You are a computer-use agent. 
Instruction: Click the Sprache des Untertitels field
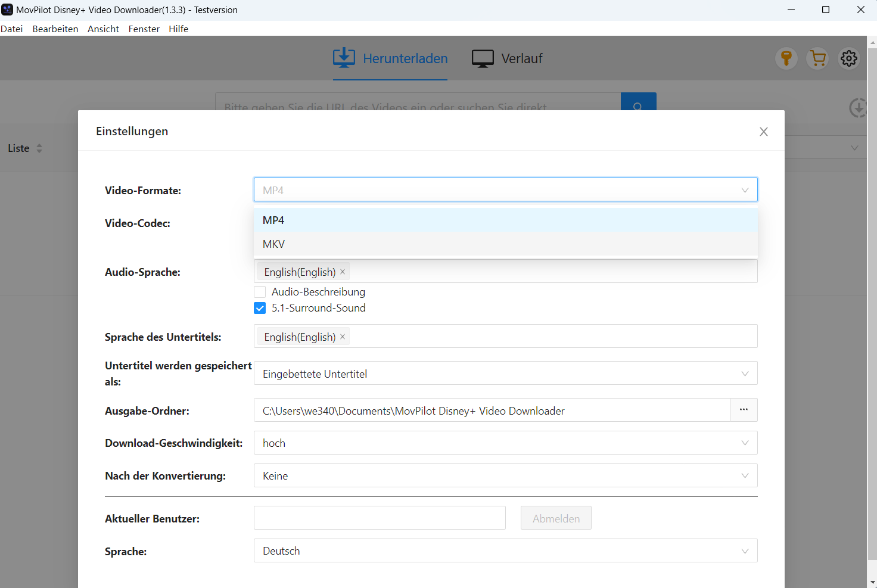coord(506,336)
